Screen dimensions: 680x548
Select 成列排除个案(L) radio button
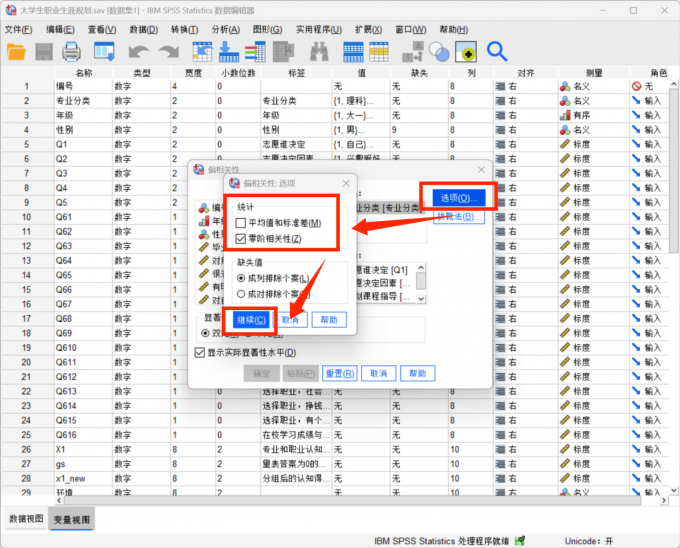pyautogui.click(x=241, y=278)
